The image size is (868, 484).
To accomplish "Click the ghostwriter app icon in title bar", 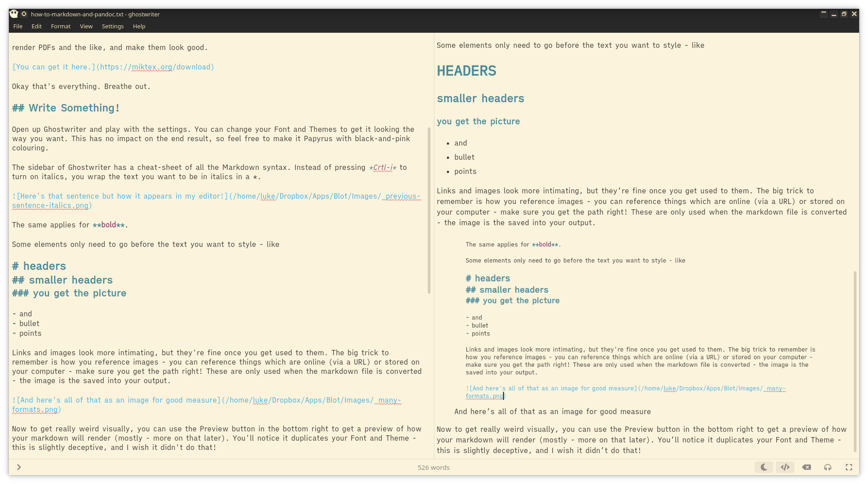I will (x=14, y=14).
